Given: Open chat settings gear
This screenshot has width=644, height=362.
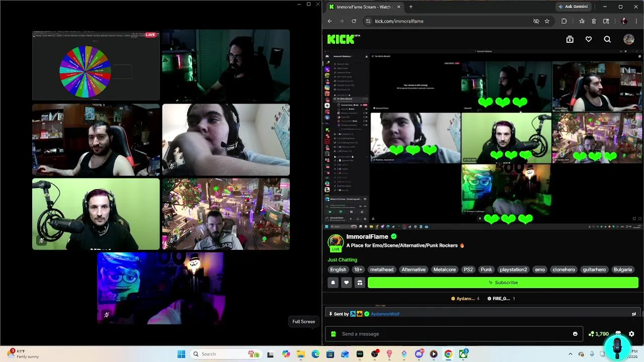Looking at the screenshot, I should [x=631, y=334].
